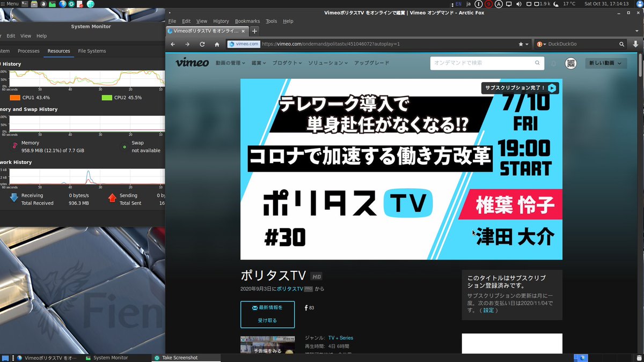The image size is (644, 362).
Task: Click the TV + Series genre link
Action: [341, 338]
